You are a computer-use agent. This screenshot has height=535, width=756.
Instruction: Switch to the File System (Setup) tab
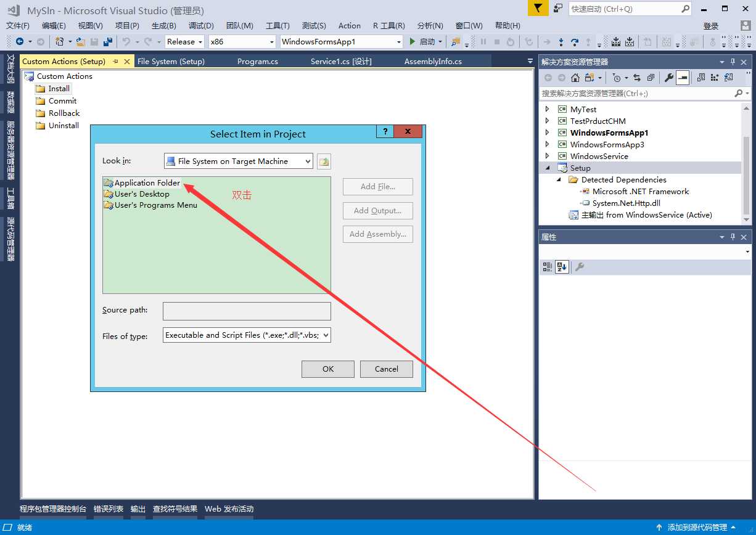pyautogui.click(x=171, y=62)
